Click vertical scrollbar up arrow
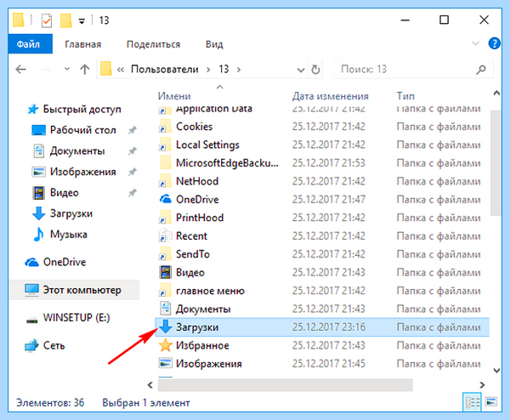Viewport: 510px width, 420px height. pyautogui.click(x=496, y=94)
